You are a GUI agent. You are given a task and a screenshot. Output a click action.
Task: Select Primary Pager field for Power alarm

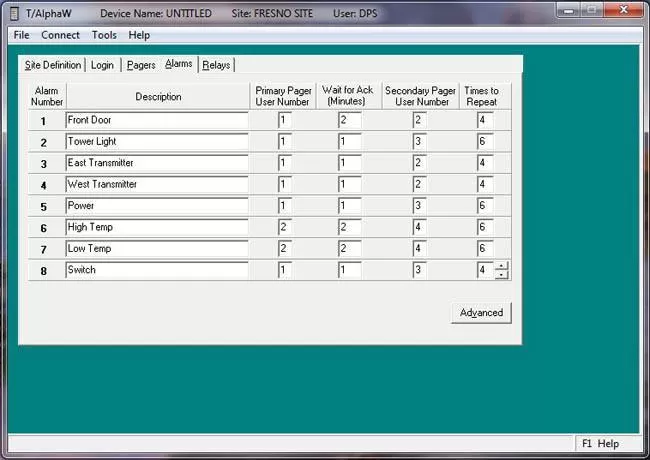coord(285,206)
